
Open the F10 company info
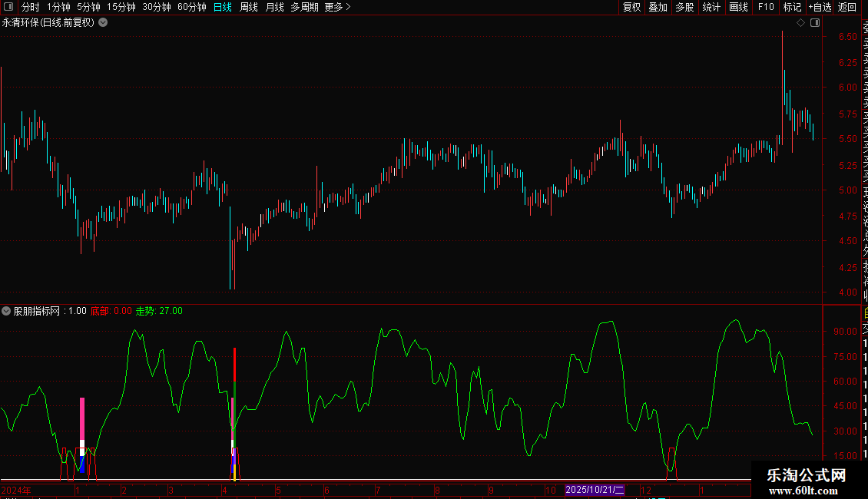coord(766,7)
